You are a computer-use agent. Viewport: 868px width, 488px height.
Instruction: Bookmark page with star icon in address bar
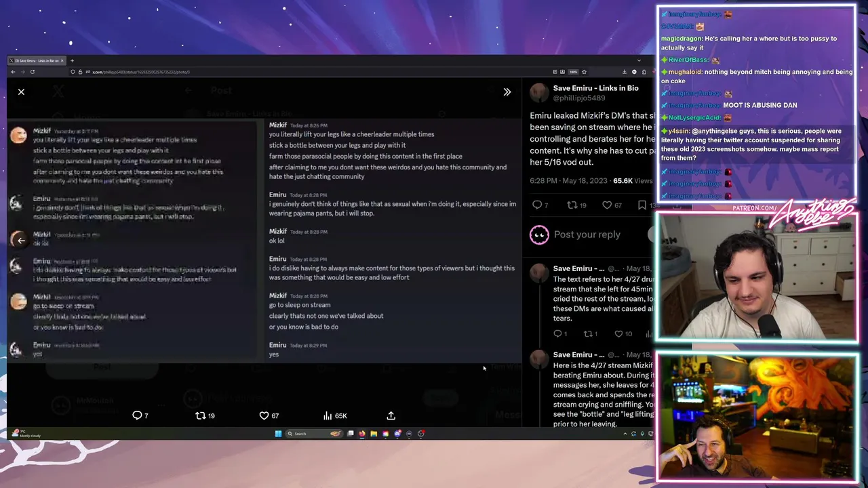pos(584,72)
